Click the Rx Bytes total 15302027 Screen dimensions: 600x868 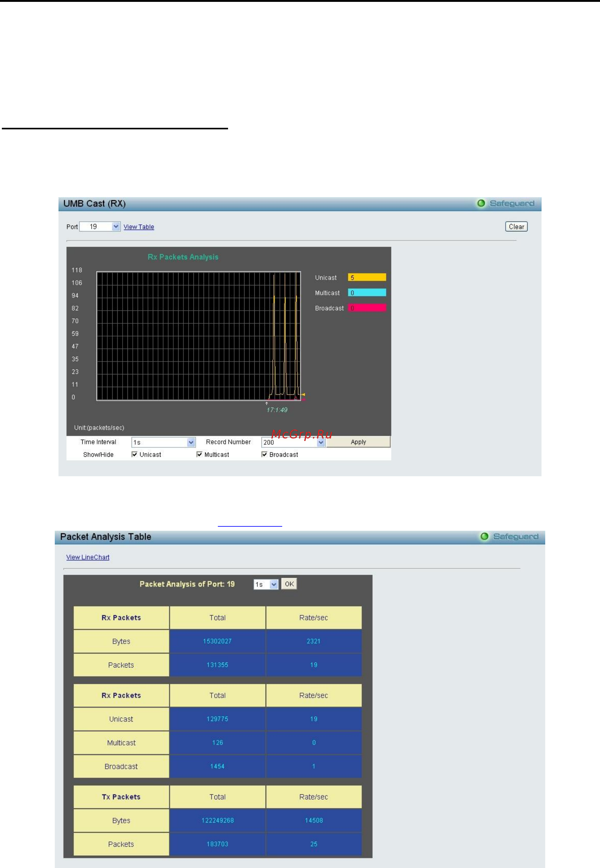point(217,641)
